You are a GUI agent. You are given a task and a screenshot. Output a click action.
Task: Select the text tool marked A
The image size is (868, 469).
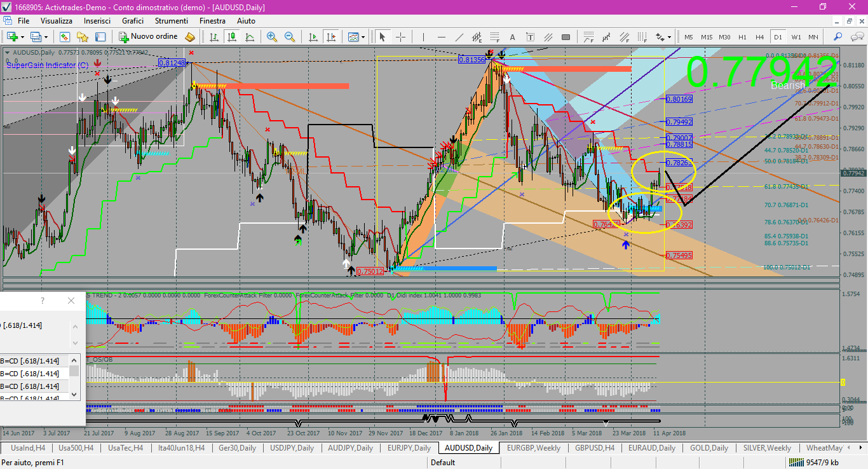pyautogui.click(x=513, y=37)
